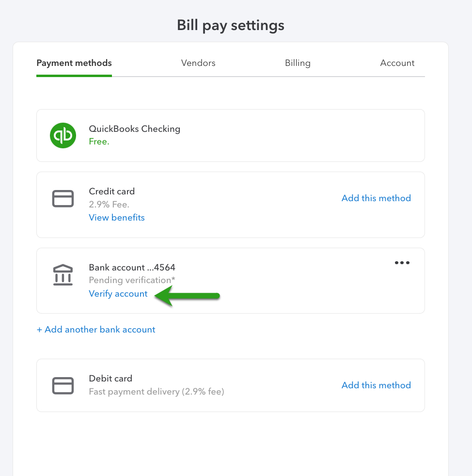
Task: Click the Pending verification label
Action: (x=131, y=280)
